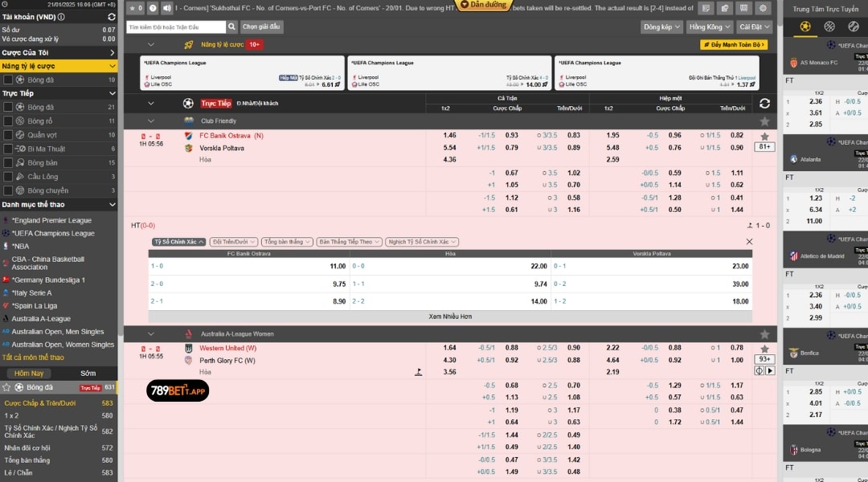Open Nghịch Tỷ Số Chính Xác market tab
The width and height of the screenshot is (868, 482).
tap(422, 242)
